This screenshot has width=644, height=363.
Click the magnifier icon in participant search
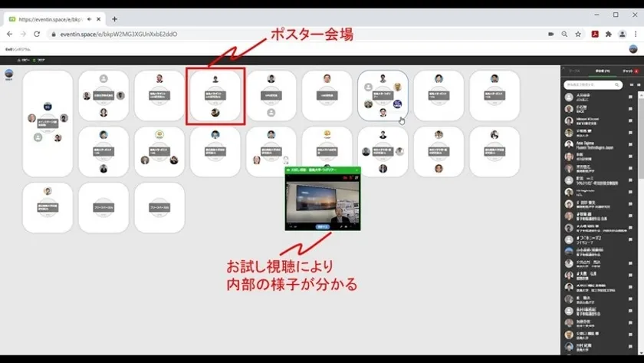617,84
